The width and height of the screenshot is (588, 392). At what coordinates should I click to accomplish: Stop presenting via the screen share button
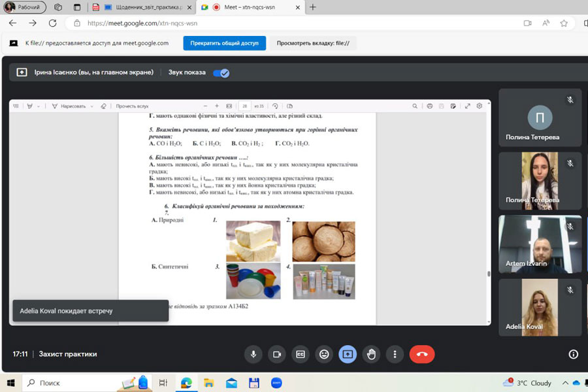tap(348, 354)
